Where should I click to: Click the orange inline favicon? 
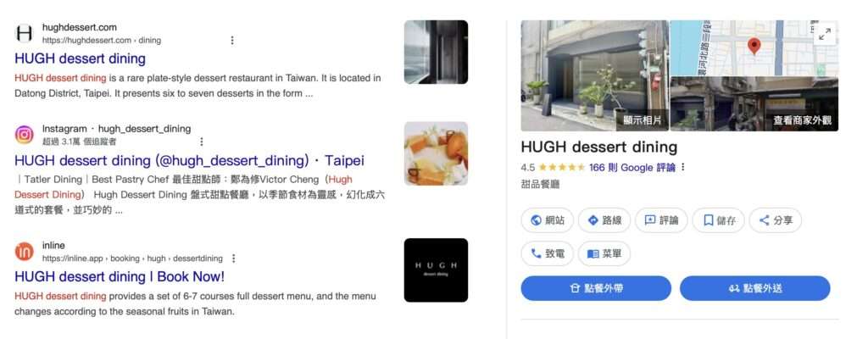24,252
